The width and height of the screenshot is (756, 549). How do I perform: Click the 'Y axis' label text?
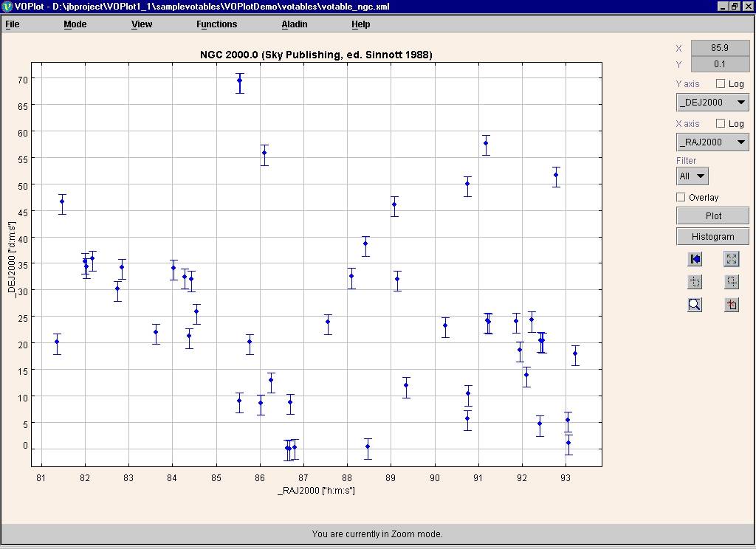[687, 83]
